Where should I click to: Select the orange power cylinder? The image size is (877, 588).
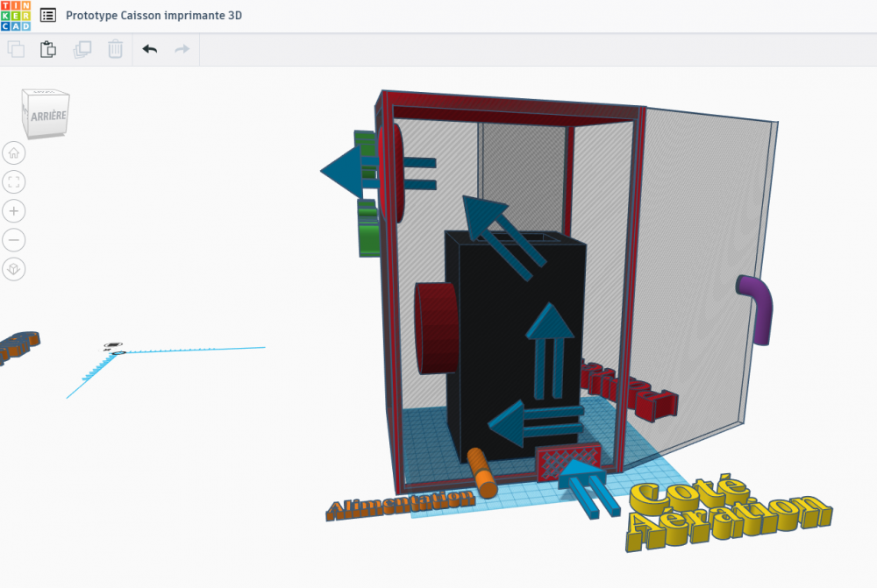[x=481, y=473]
